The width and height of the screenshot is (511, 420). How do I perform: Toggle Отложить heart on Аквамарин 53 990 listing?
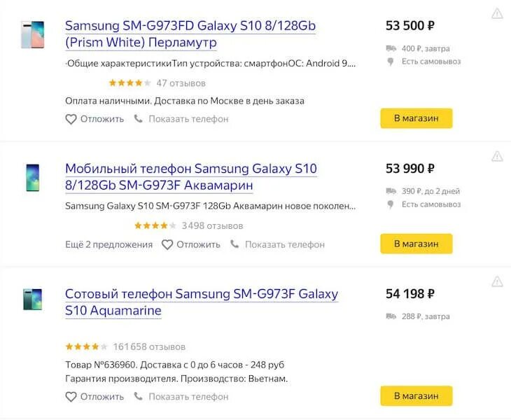click(167, 244)
